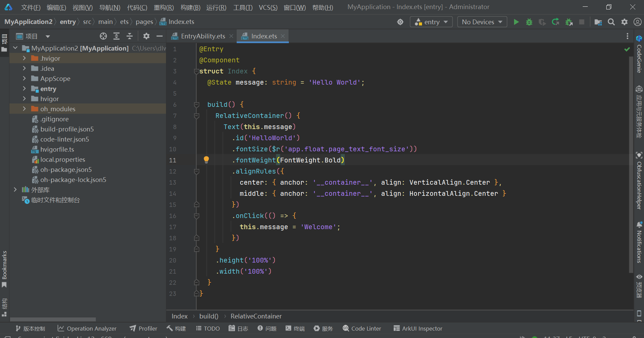Open the Structure tool window on left edge
The image size is (644, 338).
pos(4,307)
